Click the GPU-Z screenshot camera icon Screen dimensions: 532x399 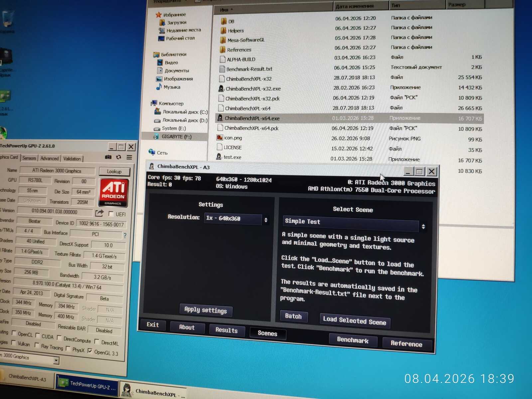108,157
